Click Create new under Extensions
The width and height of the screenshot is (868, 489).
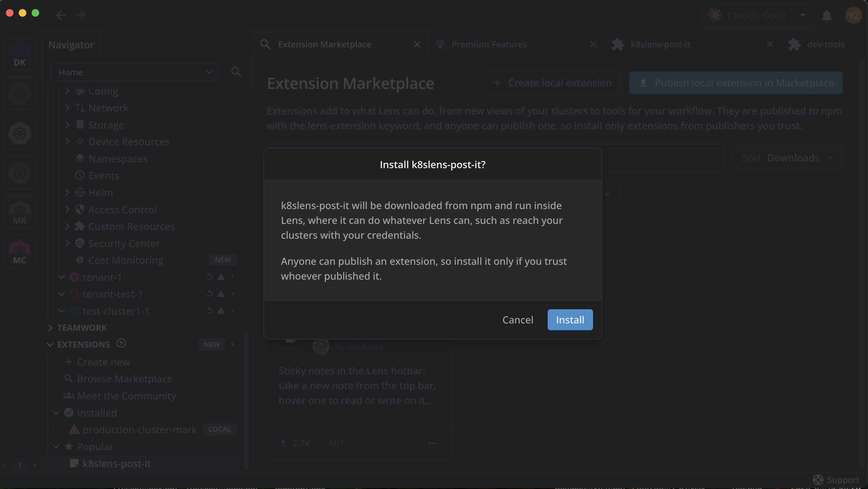pyautogui.click(x=103, y=362)
